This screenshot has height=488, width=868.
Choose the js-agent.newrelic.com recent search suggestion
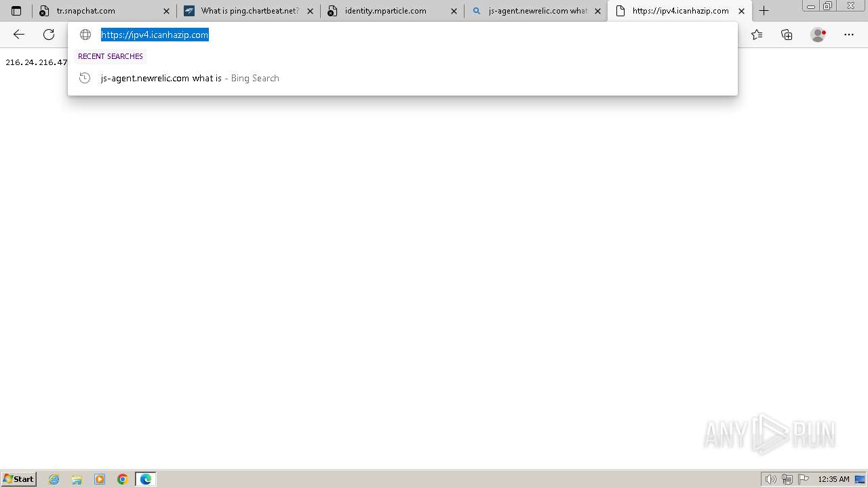[x=403, y=78]
